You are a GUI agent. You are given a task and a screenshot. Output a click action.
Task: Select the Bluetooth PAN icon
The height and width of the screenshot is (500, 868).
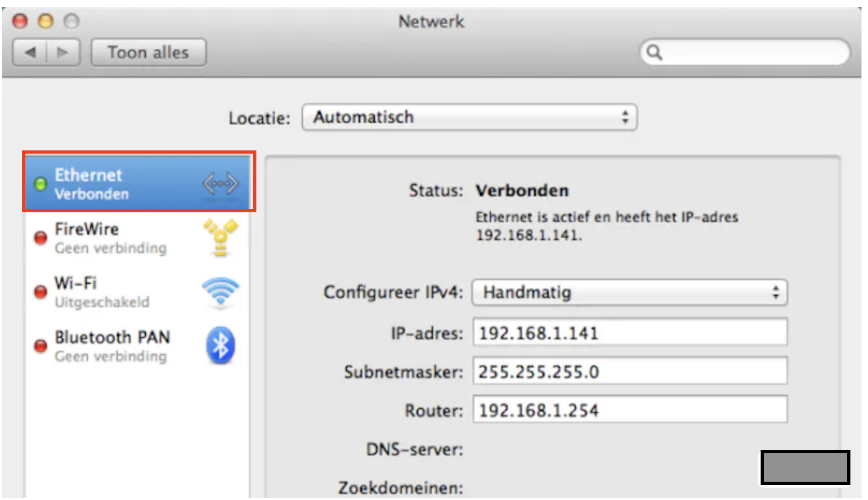click(221, 346)
